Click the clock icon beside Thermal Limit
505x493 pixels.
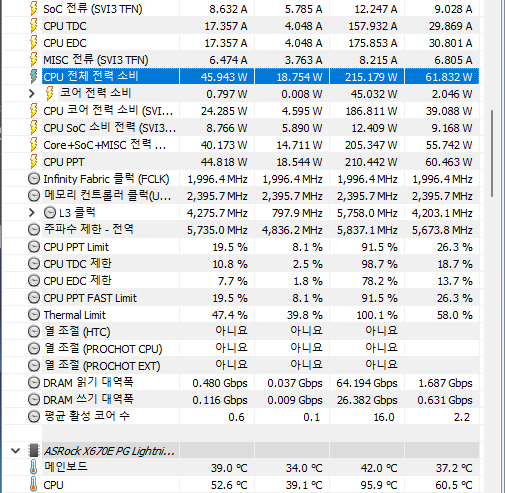click(34, 315)
